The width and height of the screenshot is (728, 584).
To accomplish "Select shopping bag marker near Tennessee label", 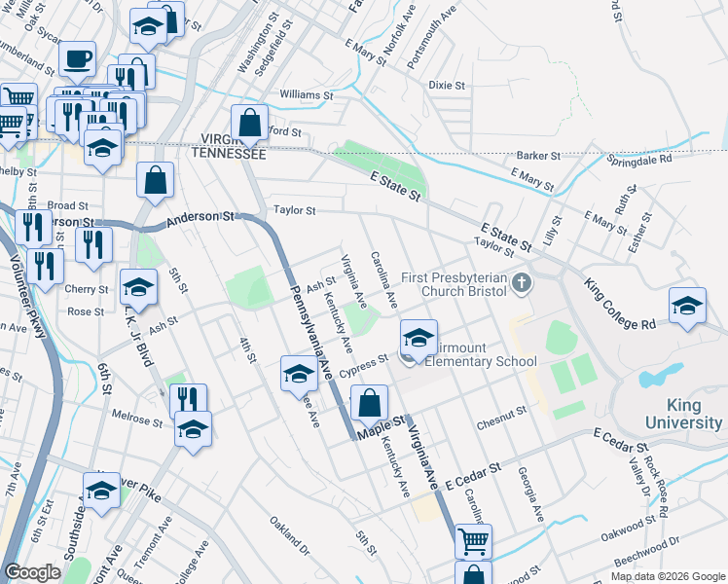I will coord(250,124).
